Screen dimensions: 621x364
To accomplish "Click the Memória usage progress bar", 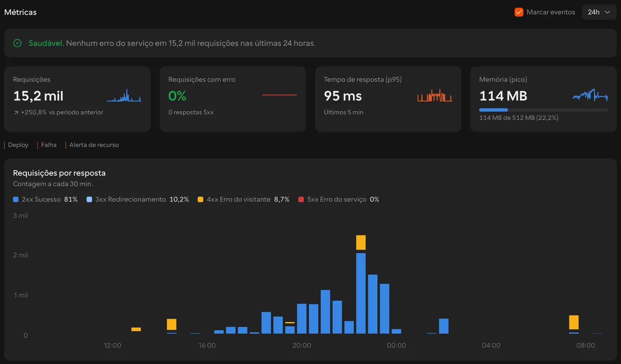I will [543, 110].
